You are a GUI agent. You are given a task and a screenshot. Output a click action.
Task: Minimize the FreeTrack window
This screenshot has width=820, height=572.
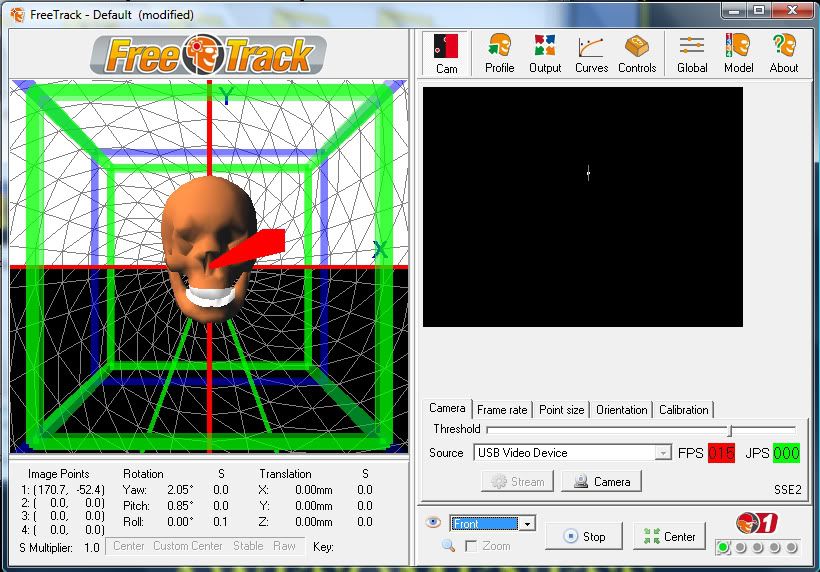pyautogui.click(x=736, y=10)
